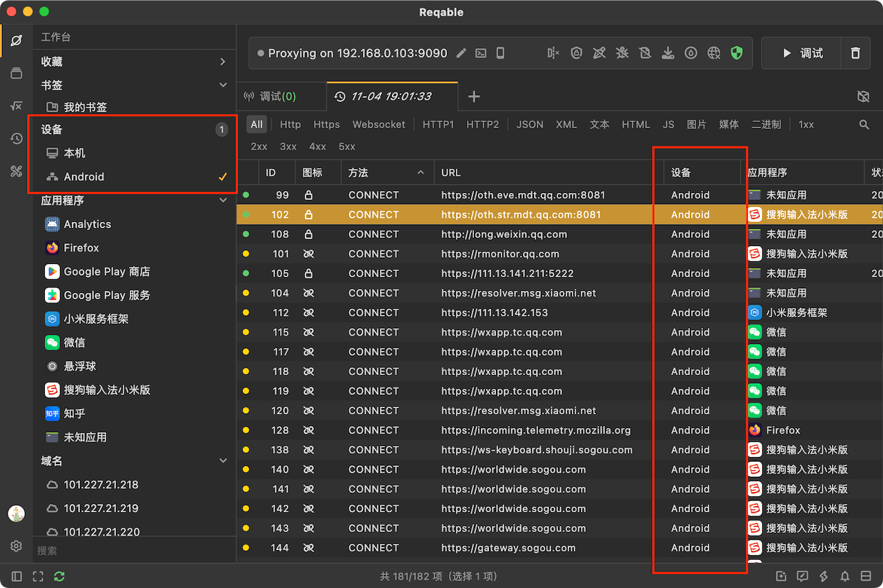Add a new tab with plus button
The image size is (883, 588).
(474, 97)
